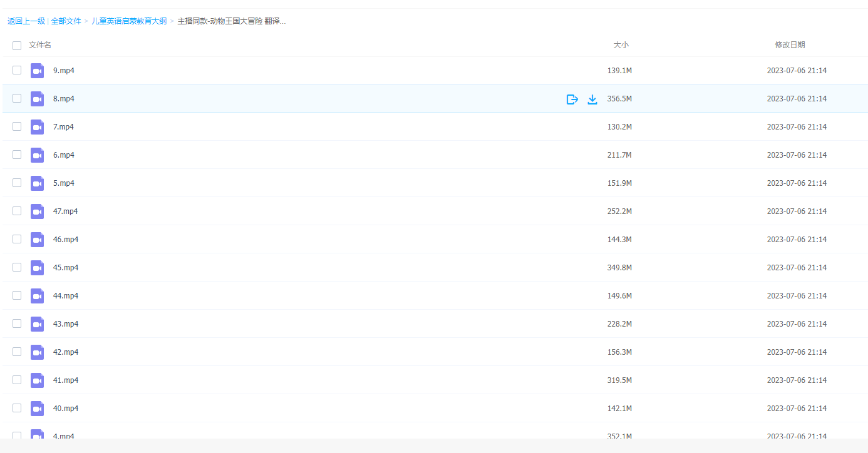Click the video file icon for 9.mp4
Viewport: 868px width, 453px height.
(37, 71)
